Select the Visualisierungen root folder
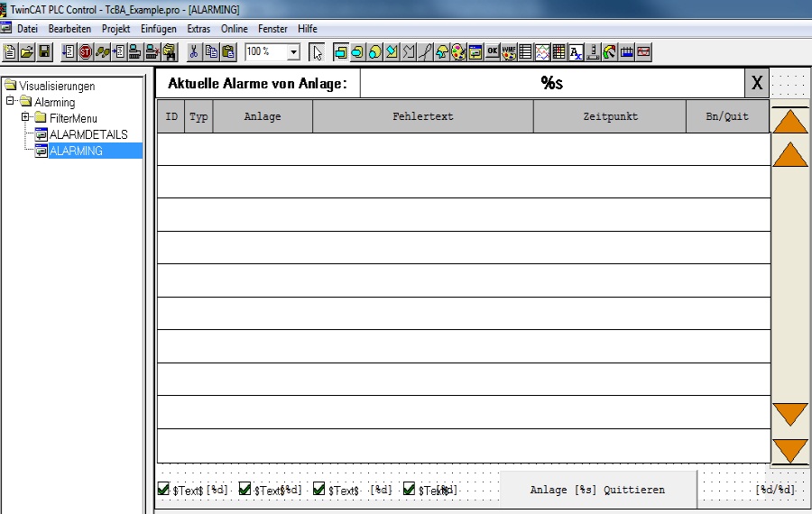 pos(57,86)
